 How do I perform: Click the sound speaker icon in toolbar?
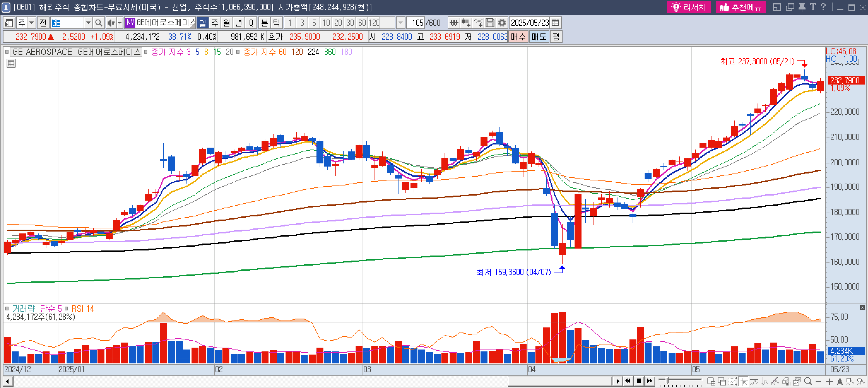coord(110,23)
